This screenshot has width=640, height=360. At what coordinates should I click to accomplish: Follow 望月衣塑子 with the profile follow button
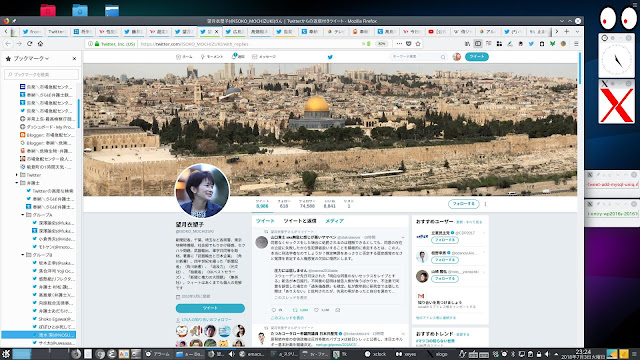(x=463, y=203)
